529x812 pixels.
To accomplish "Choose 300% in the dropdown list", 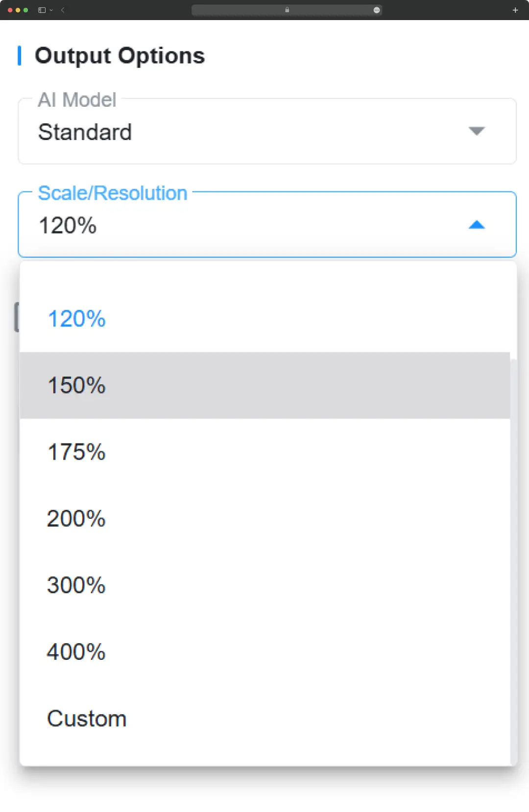I will (265, 585).
